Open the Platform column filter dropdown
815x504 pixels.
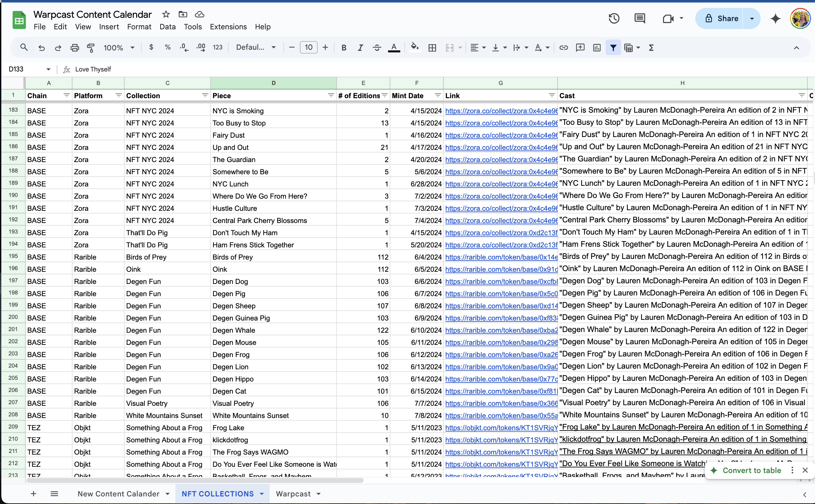[x=118, y=96]
